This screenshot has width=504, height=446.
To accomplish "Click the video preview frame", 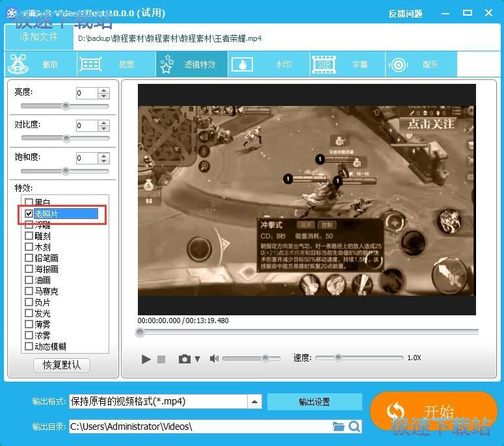I will 307,200.
